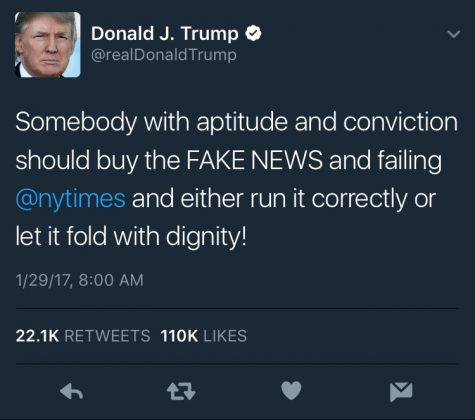Open the profile avatar photo
The image size is (475, 420).
[48, 45]
